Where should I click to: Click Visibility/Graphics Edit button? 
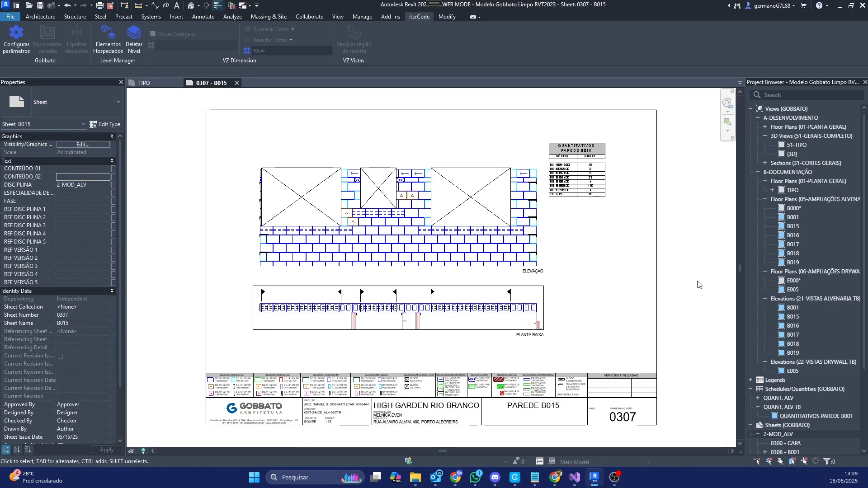point(83,145)
